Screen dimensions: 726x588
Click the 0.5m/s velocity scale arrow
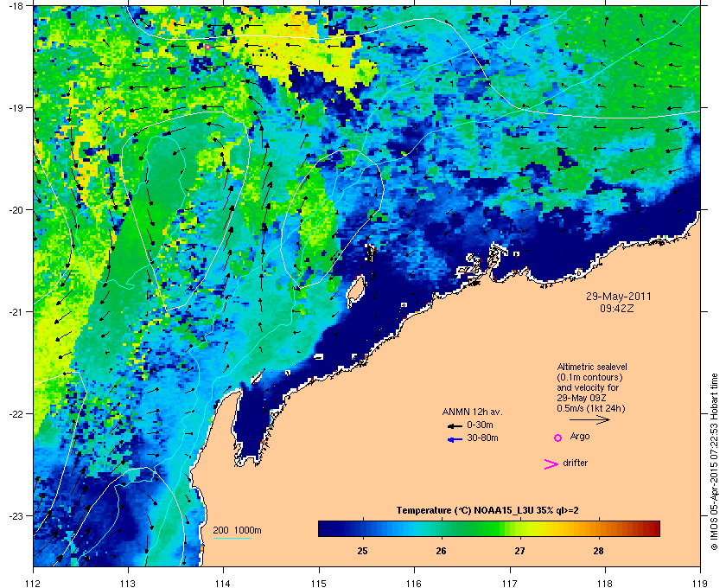point(589,420)
